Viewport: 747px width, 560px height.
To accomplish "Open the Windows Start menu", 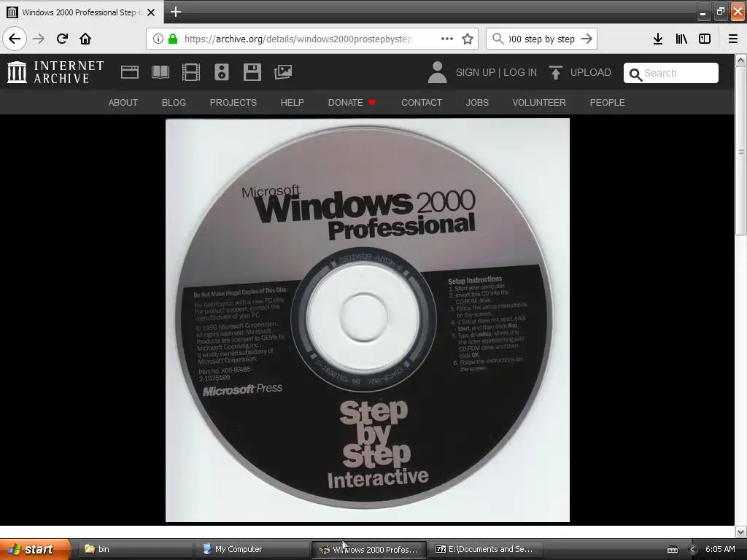I will click(35, 549).
